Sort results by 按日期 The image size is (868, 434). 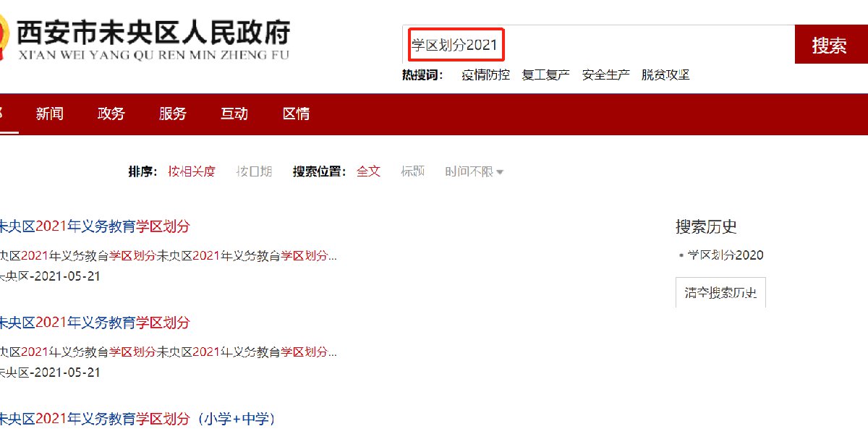(254, 171)
